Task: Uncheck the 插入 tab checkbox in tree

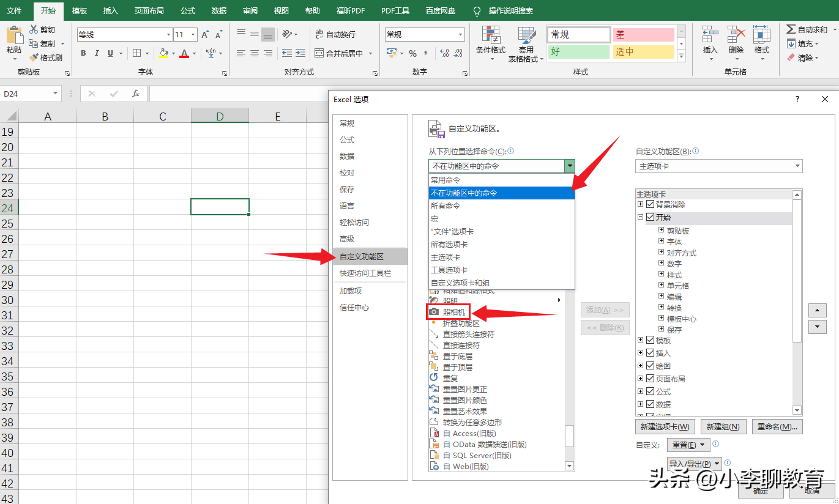Action: point(651,353)
